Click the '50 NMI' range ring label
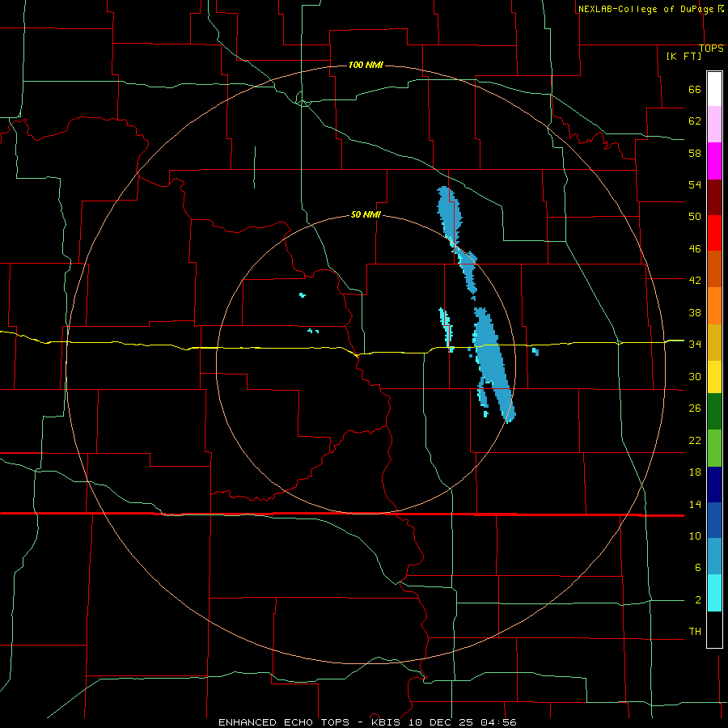 (x=366, y=214)
